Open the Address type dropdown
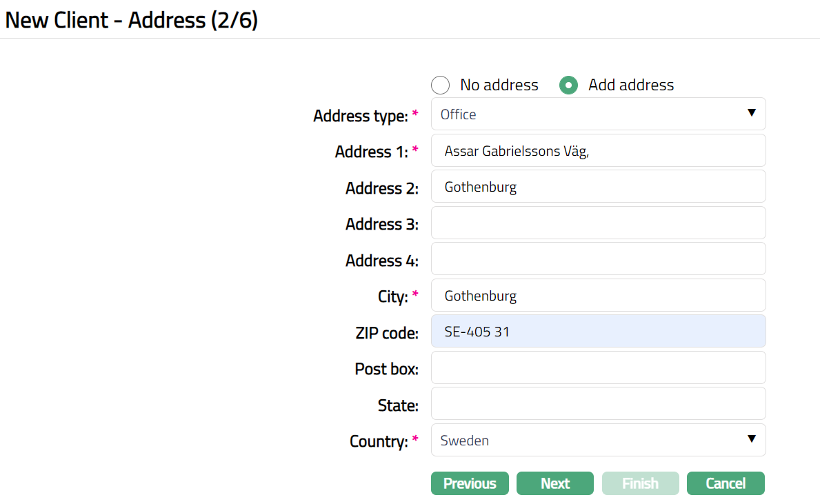The image size is (820, 504). [597, 114]
